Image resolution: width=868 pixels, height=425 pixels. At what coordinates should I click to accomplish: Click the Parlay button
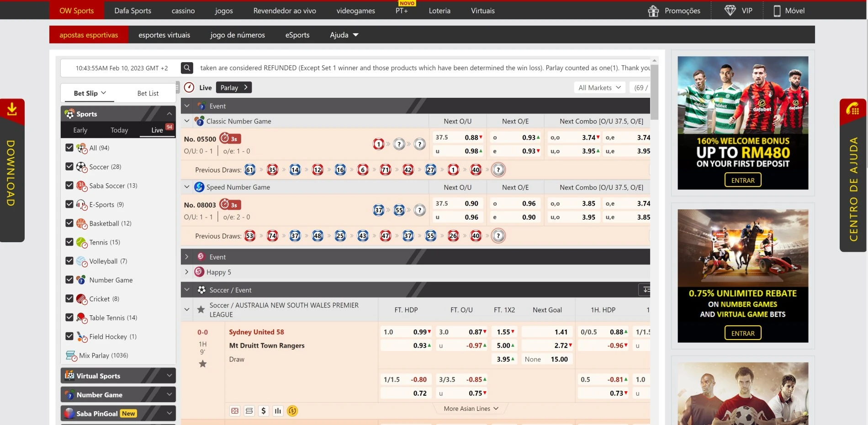coord(233,88)
